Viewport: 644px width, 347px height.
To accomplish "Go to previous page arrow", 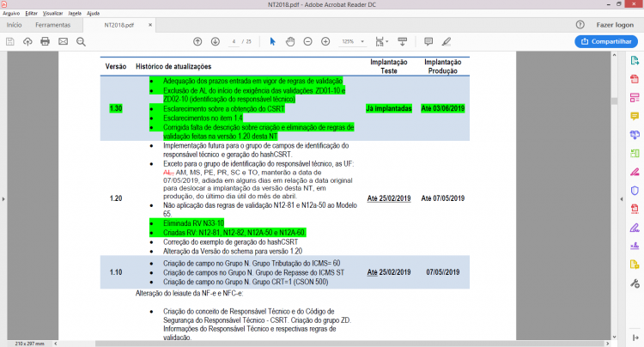I will (197, 41).
